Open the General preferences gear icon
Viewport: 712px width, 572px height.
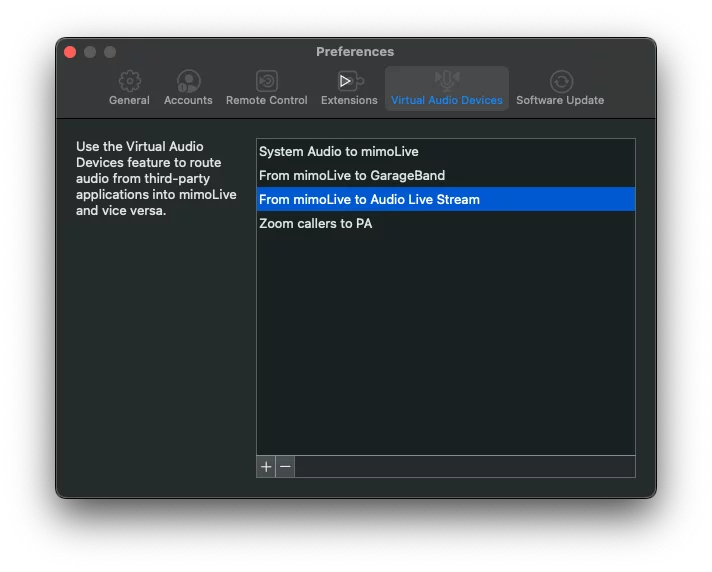click(129, 81)
